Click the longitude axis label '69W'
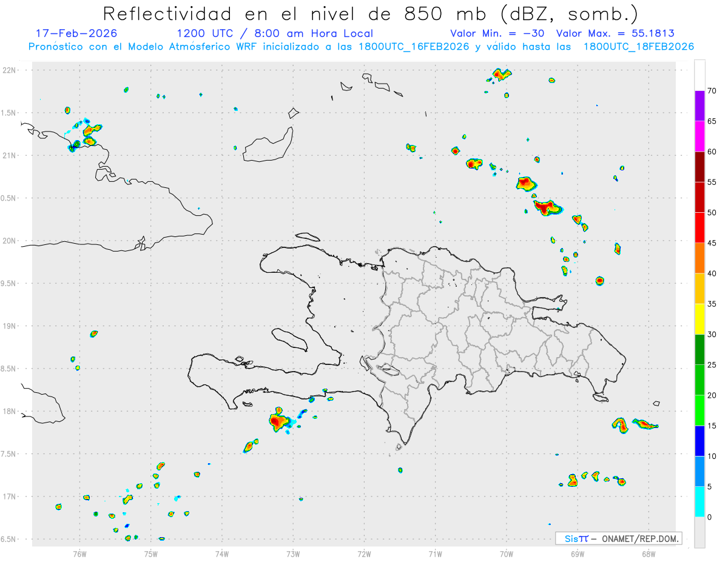 578,553
